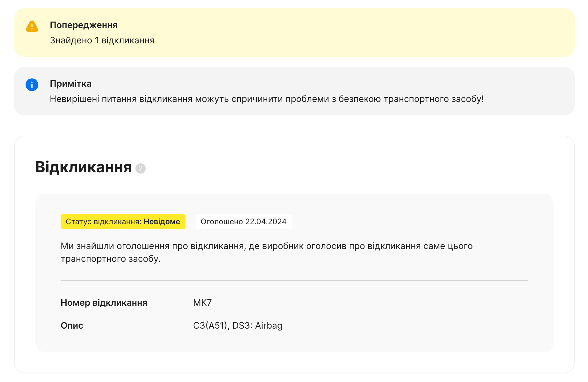Click the word Невідоме in status badge
Image resolution: width=588 pixels, height=382 pixels.
(162, 221)
